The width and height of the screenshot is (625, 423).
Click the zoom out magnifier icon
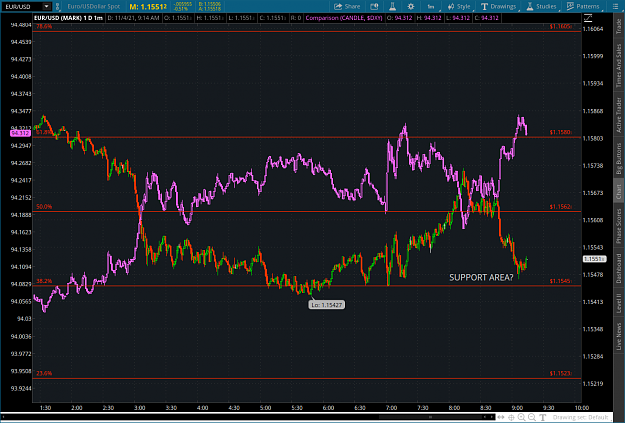[x=532, y=417]
